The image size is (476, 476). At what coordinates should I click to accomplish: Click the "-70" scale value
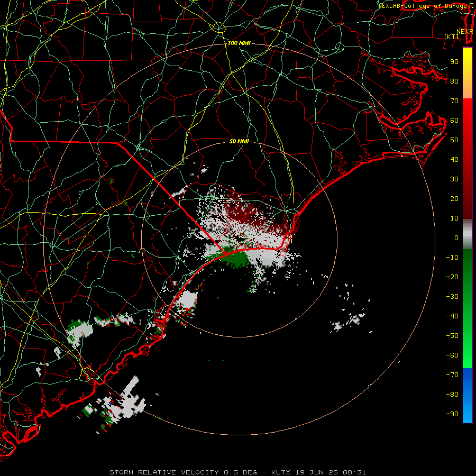(x=452, y=375)
